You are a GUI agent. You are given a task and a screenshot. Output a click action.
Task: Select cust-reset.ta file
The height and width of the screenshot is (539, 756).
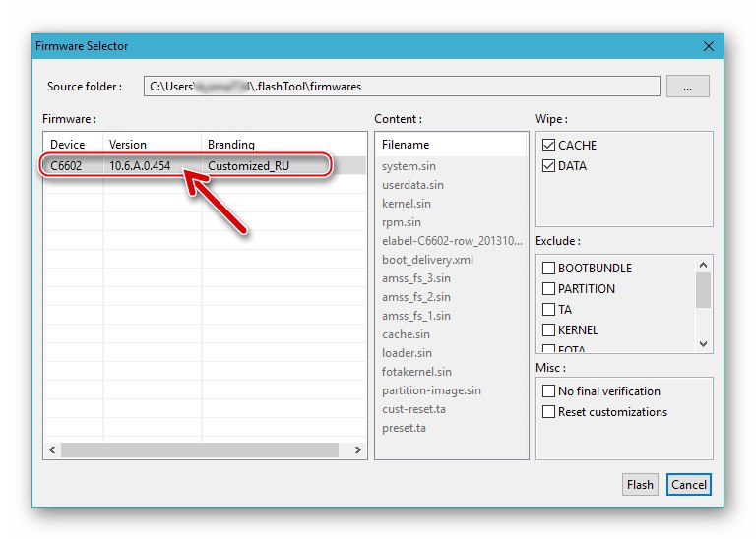413,409
